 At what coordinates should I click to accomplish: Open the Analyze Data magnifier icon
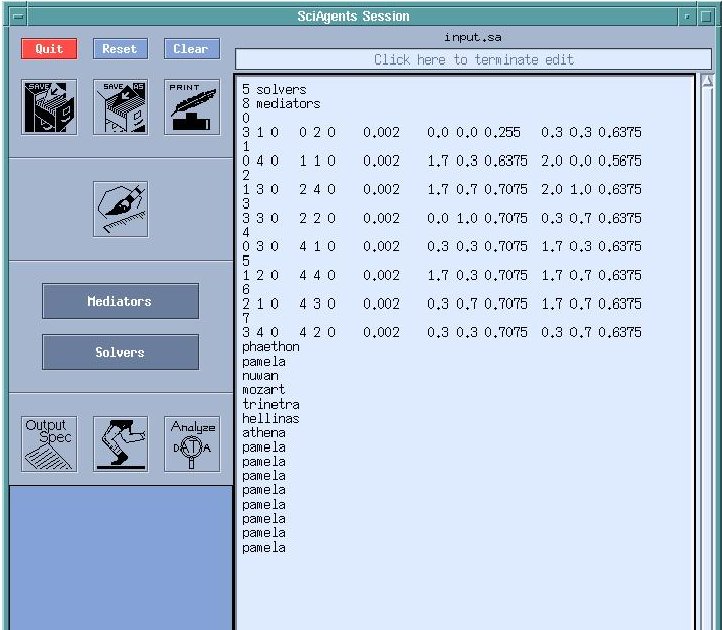point(192,444)
